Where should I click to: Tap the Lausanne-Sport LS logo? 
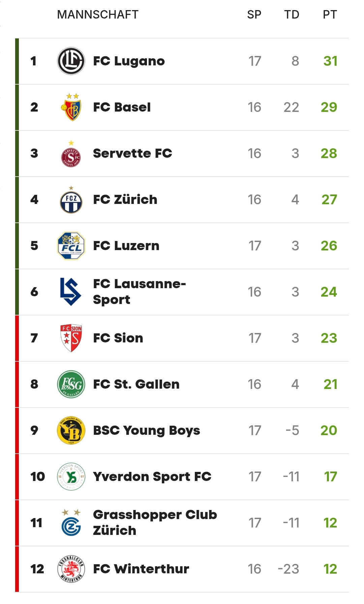coord(70,292)
